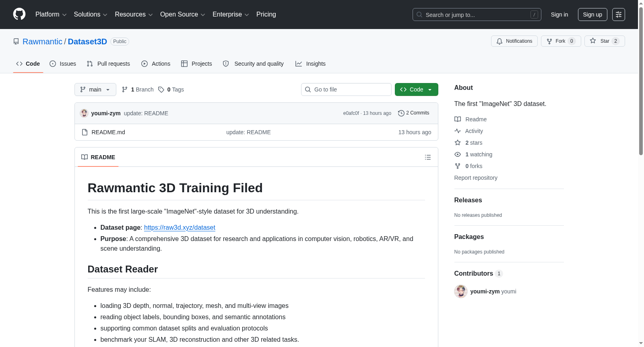Click the book icon next to Readme
Viewport: 644px width, 347px height.
458,119
